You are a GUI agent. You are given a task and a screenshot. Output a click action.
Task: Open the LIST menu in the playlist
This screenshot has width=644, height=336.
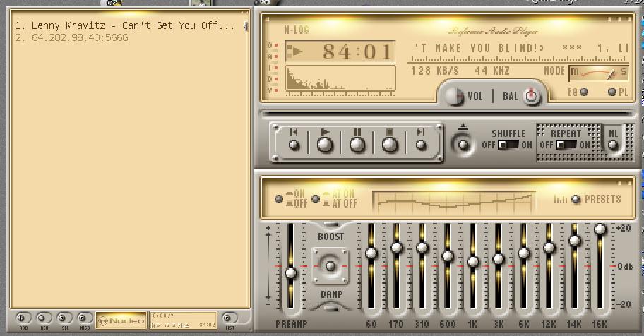coord(229,318)
